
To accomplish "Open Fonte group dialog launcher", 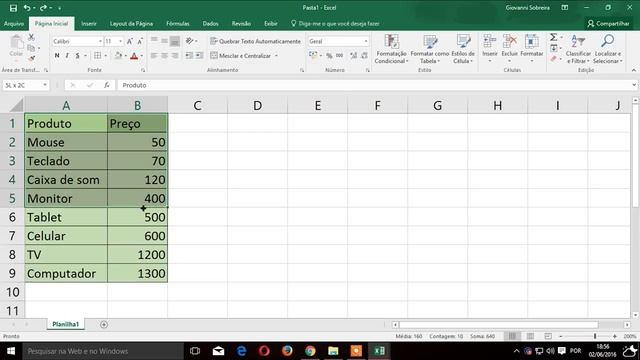I will point(143,70).
